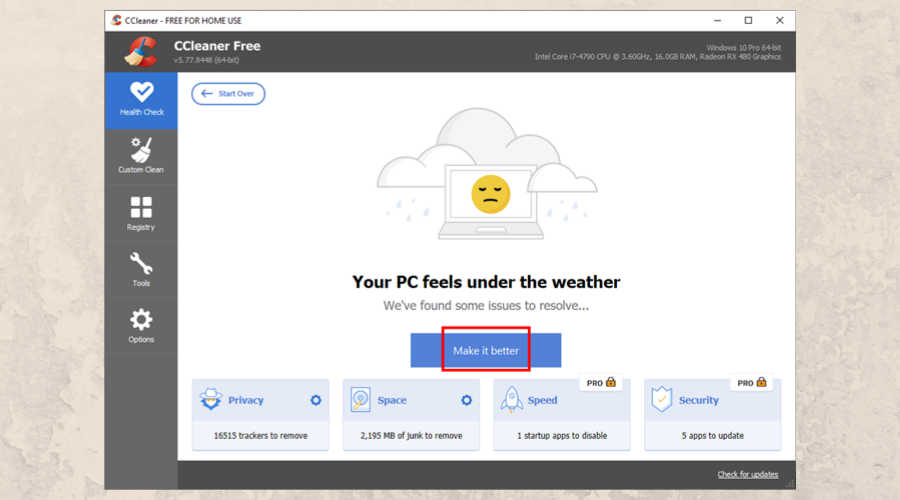Click the CCleaner title bar app icon
Screen dimensions: 900x500
[117, 20]
